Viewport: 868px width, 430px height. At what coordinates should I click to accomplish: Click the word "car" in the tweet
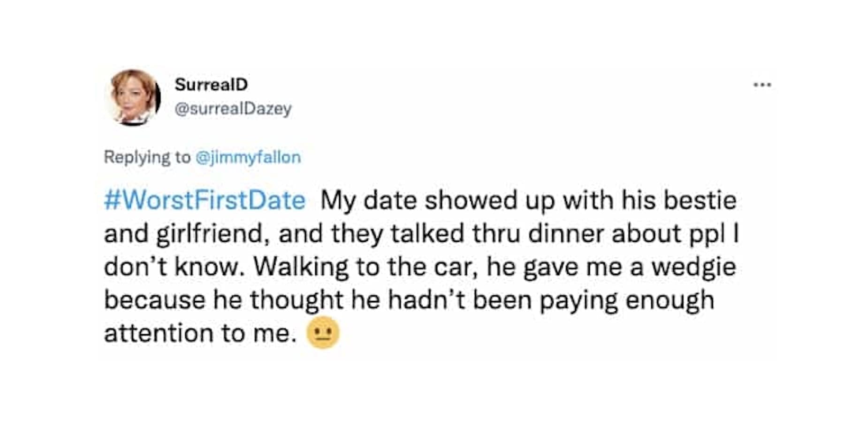(455, 267)
